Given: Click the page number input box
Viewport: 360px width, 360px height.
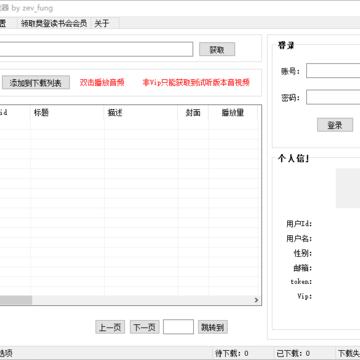Looking at the screenshot, I should pyautogui.click(x=178, y=327).
